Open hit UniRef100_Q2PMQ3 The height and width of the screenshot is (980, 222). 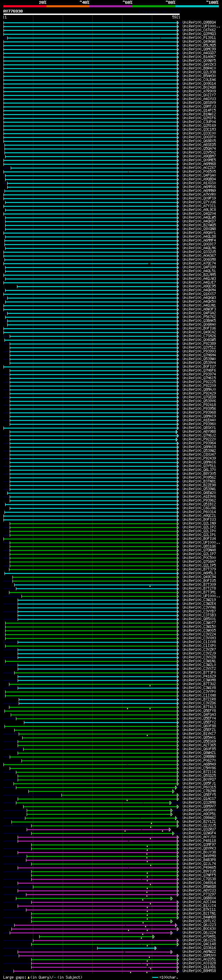coord(199,34)
